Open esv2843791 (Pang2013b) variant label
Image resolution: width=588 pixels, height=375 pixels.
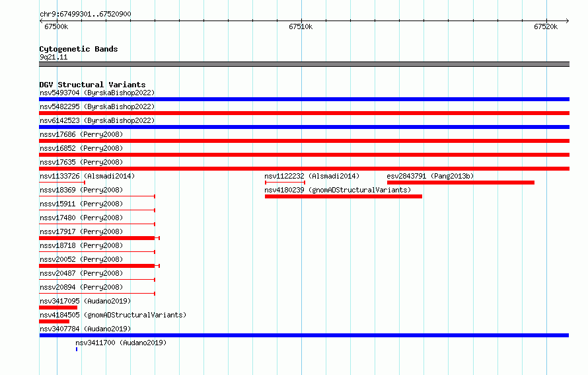(x=431, y=176)
